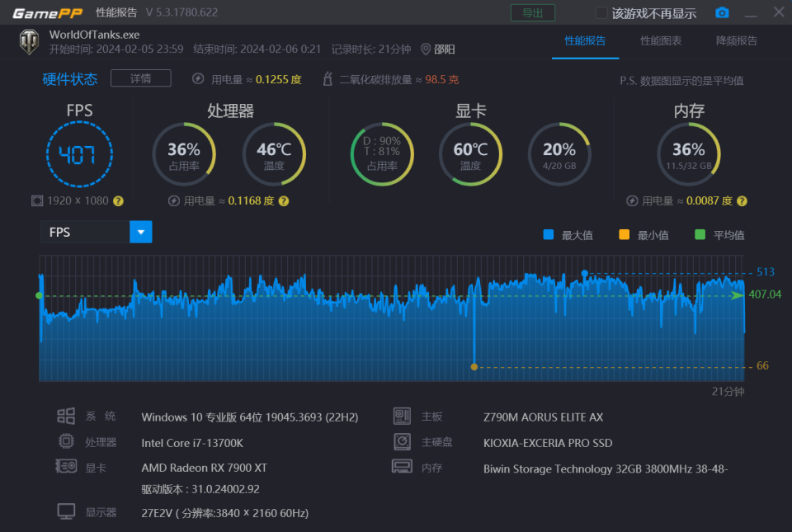The image size is (792, 532).
Task: Click the Windows system icon beside 系统
Action: point(66,416)
